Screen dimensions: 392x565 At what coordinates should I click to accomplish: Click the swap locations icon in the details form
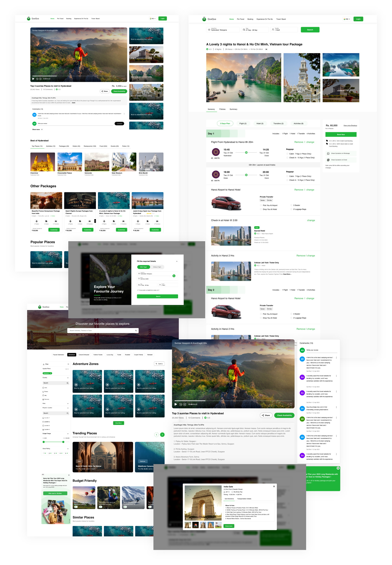(174, 276)
